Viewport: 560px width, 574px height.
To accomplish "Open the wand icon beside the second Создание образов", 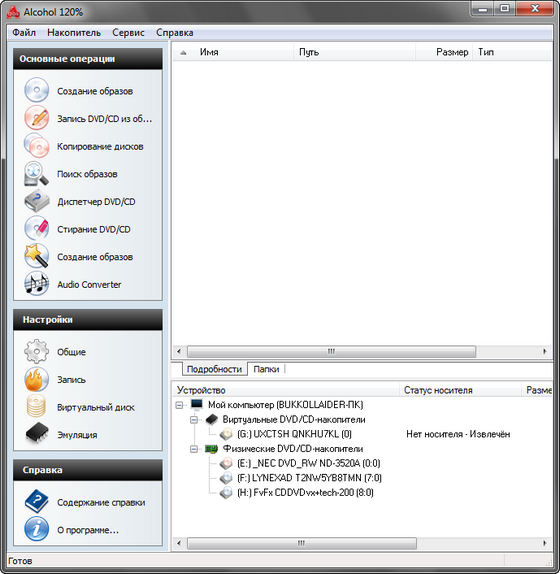I will coord(36,256).
